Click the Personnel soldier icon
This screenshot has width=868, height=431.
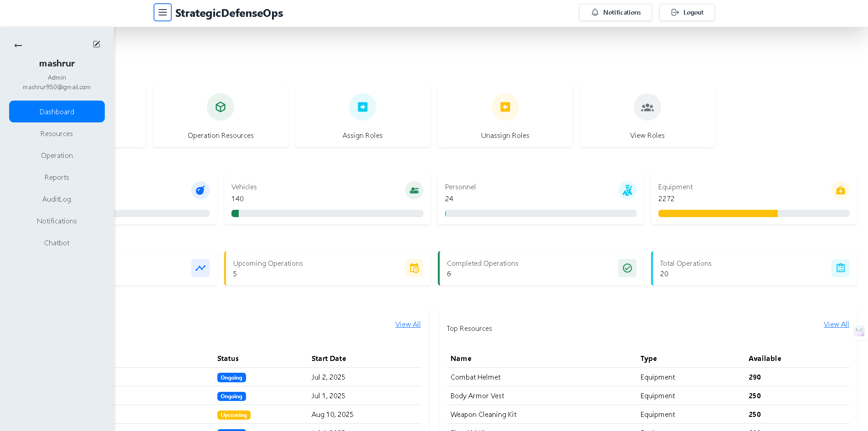[627, 190]
